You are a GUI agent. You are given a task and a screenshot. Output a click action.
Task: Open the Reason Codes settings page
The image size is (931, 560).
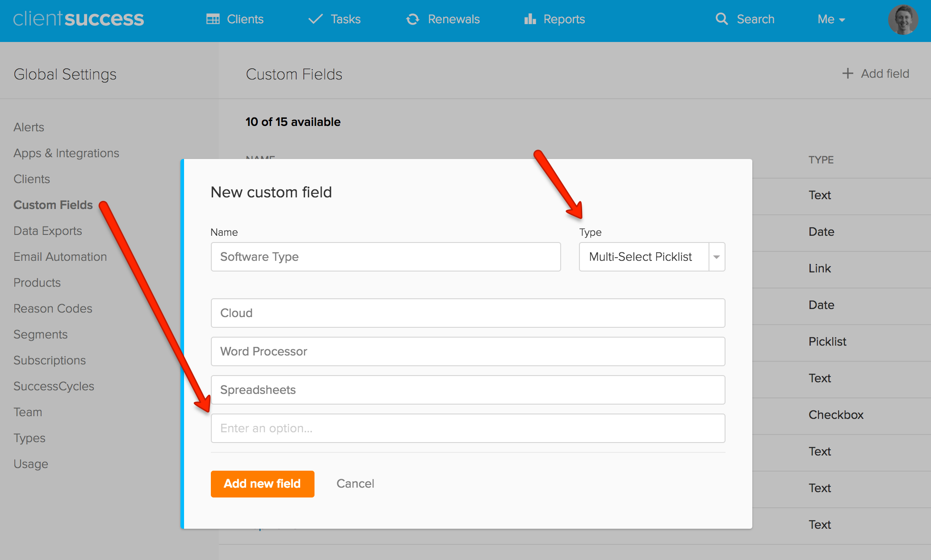click(x=53, y=308)
